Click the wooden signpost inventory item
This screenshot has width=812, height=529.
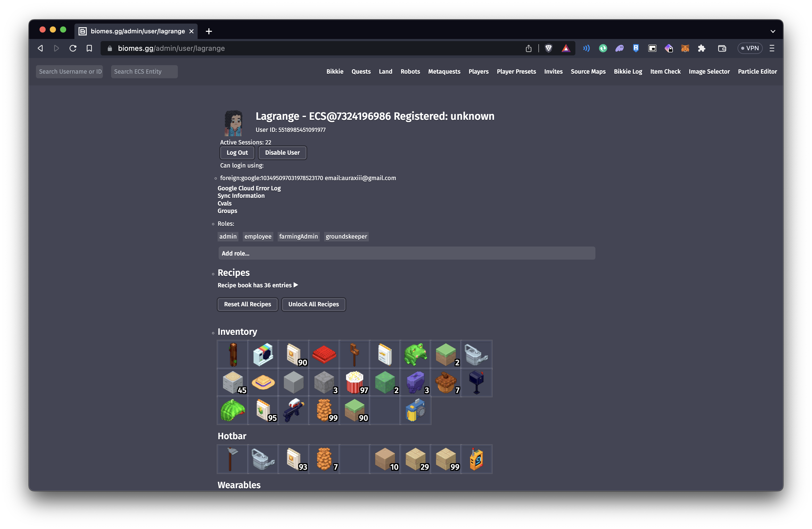coord(354,354)
